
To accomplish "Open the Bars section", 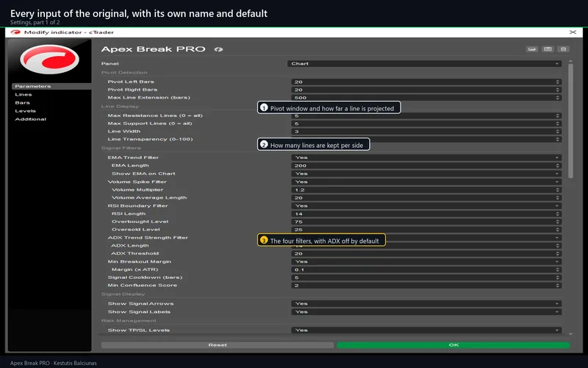I will [x=22, y=103].
